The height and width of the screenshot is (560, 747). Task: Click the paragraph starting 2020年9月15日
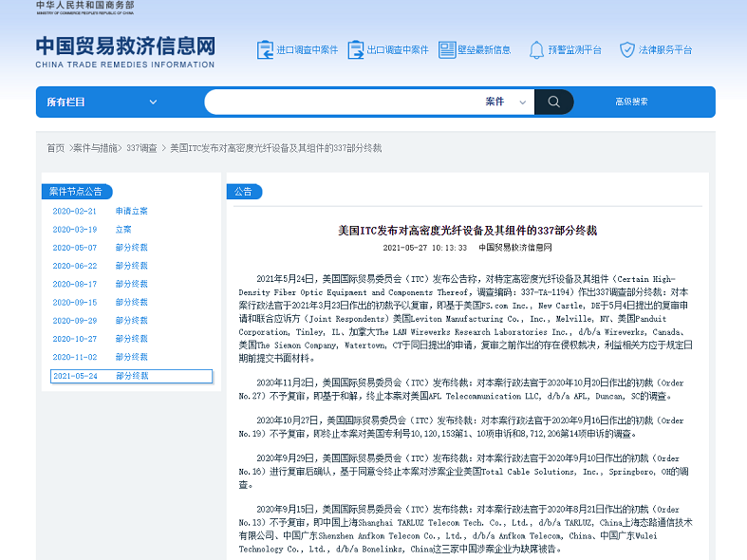click(x=465, y=529)
